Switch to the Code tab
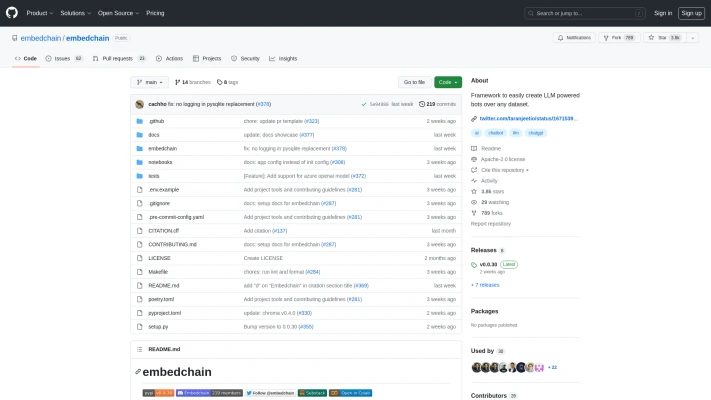This screenshot has height=400, width=711. click(x=26, y=59)
